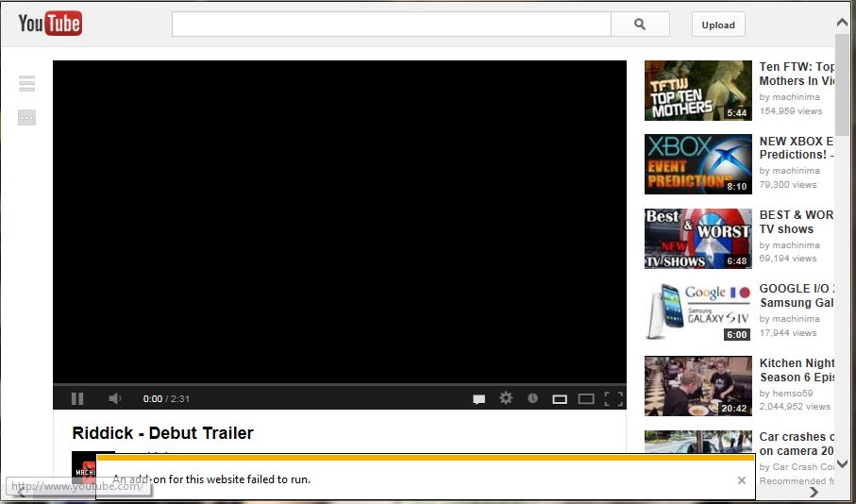Switch to large player size
The height and width of the screenshot is (504, 856).
pyautogui.click(x=586, y=399)
